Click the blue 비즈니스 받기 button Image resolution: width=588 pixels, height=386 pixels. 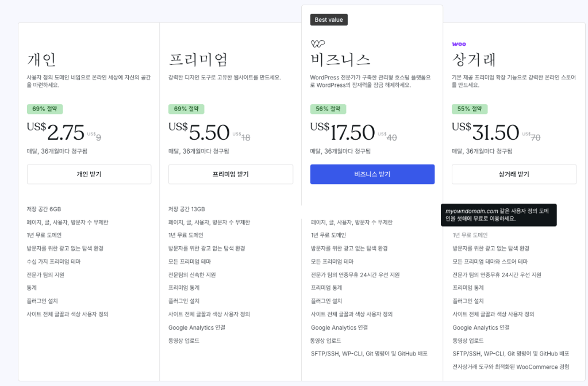coord(372,174)
